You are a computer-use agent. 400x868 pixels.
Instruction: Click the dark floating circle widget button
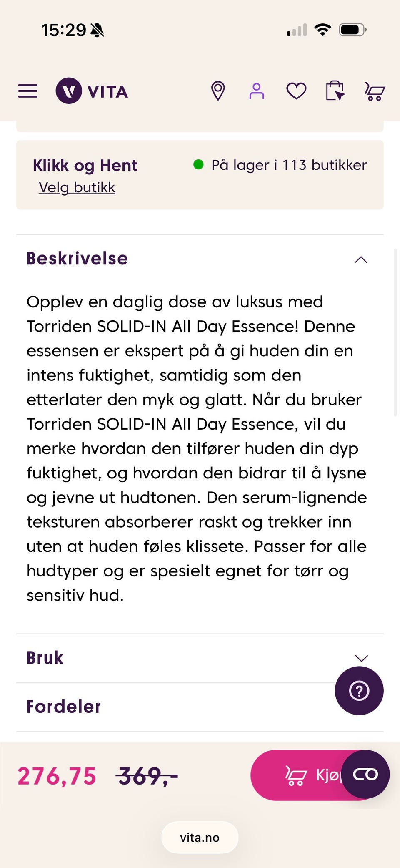(365, 775)
